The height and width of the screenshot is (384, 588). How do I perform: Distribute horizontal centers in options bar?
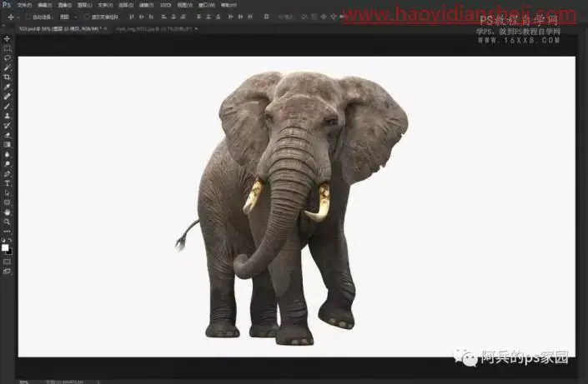[x=240, y=17]
